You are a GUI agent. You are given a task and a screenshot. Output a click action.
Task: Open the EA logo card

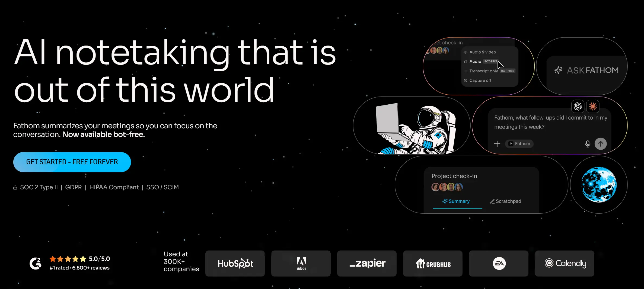(499, 264)
